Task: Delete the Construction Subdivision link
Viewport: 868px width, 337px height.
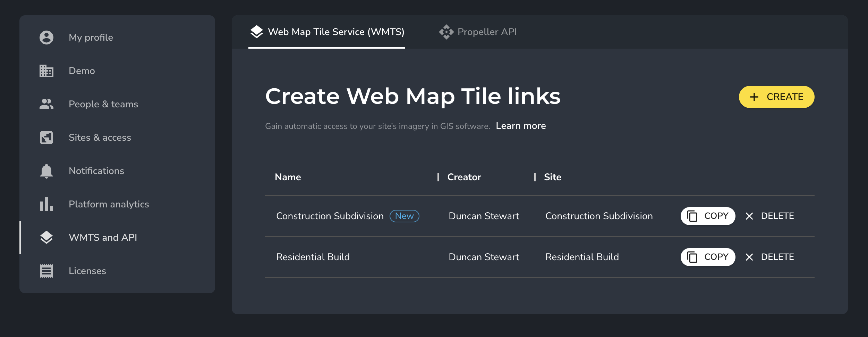Action: [769, 216]
